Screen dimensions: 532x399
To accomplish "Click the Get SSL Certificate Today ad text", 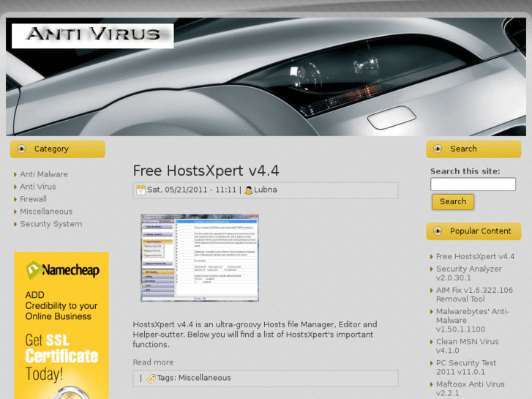I will (x=61, y=357).
